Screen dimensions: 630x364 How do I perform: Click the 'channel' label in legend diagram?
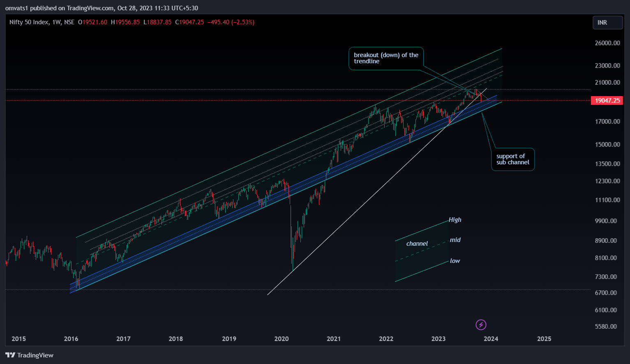pos(417,244)
